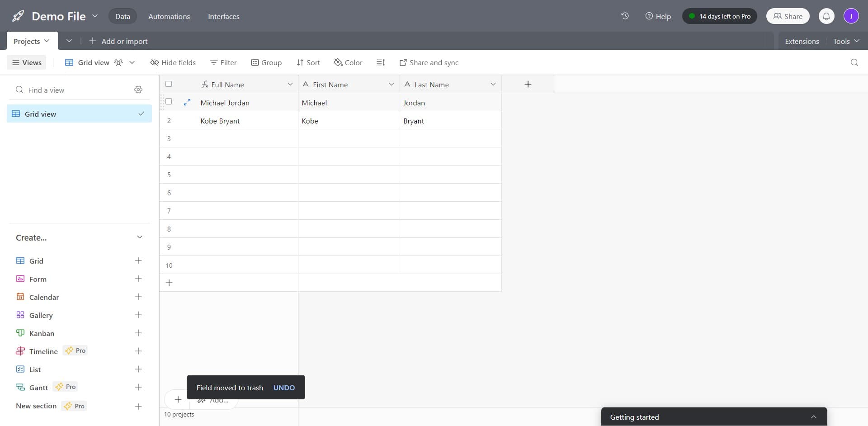
Task: Open view settings gear beside Find a view
Action: [138, 90]
